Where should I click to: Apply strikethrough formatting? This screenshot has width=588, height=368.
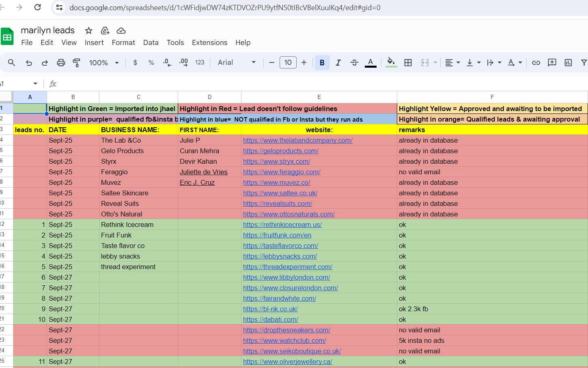coord(354,62)
